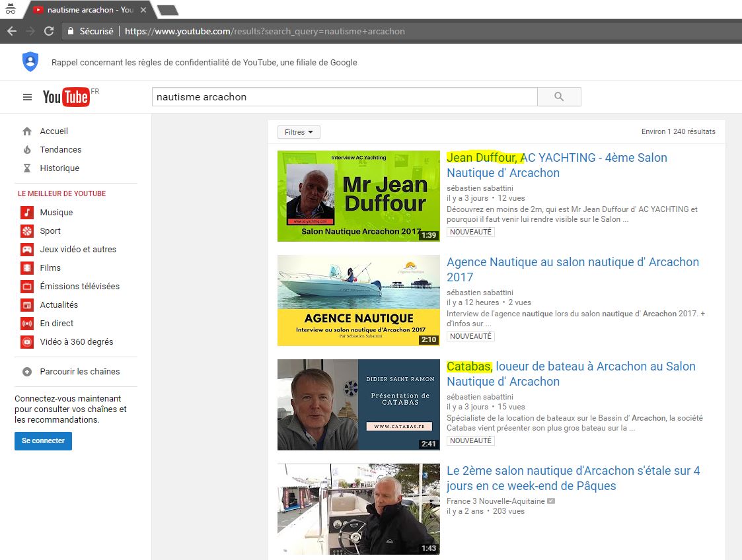Click the Films filmstrip icon

27,267
